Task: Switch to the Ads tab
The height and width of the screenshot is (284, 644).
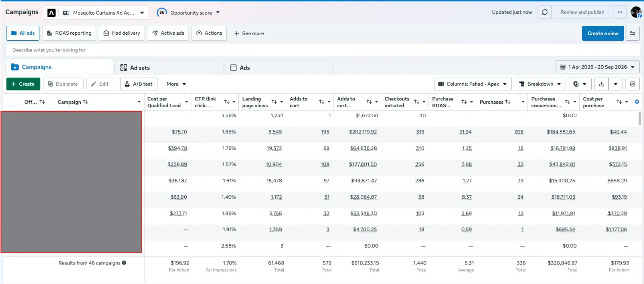Action: pyautogui.click(x=279, y=68)
